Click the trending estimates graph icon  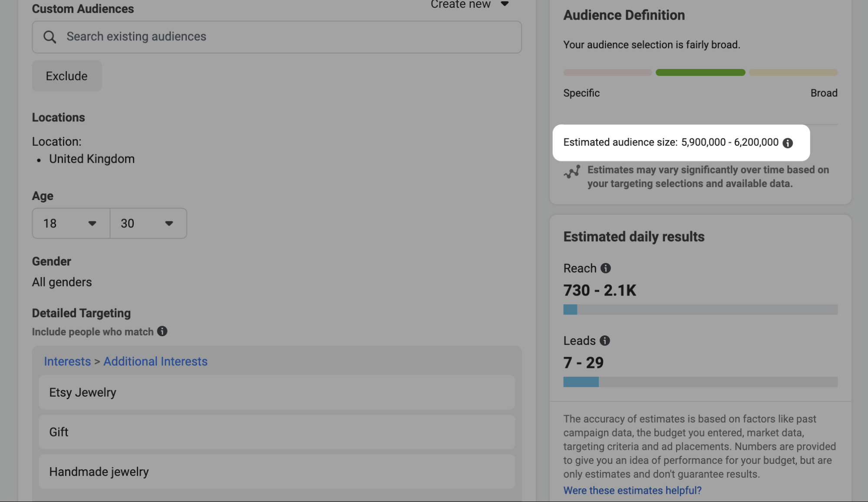tap(572, 172)
